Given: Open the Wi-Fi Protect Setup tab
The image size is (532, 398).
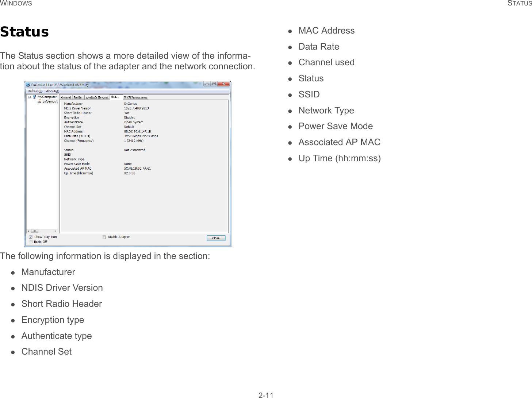Looking at the screenshot, I should [x=135, y=97].
